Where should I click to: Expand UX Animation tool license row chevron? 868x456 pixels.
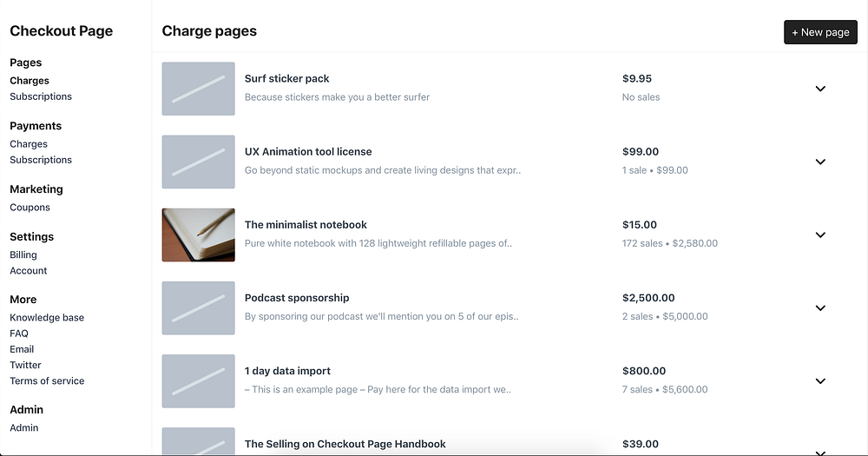[820, 162]
